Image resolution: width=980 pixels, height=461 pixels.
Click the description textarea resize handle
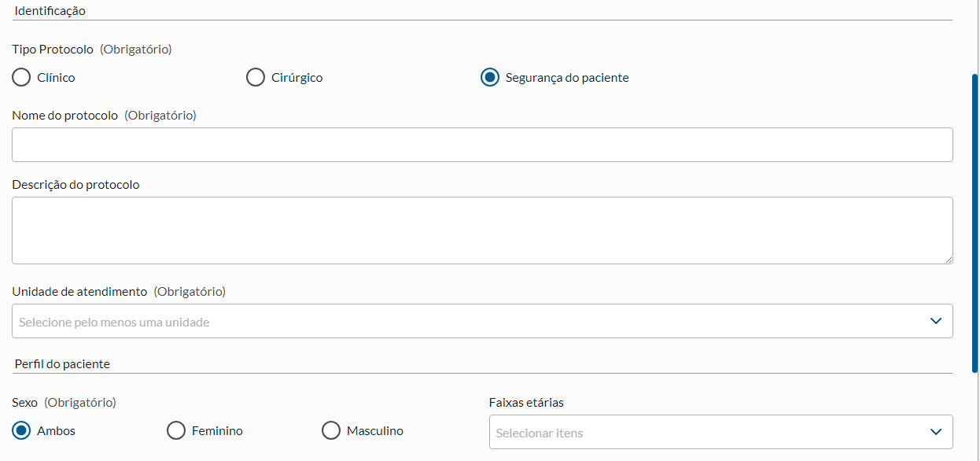[x=949, y=260]
